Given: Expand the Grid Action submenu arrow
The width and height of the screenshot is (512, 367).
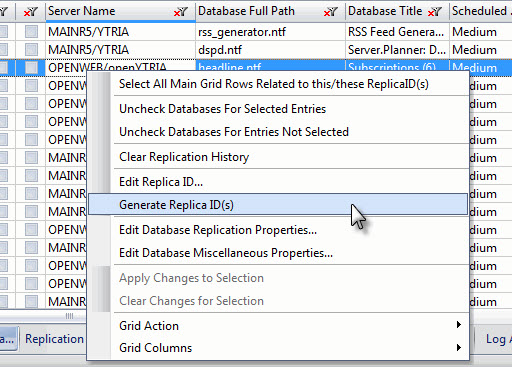Looking at the screenshot, I should (x=459, y=325).
